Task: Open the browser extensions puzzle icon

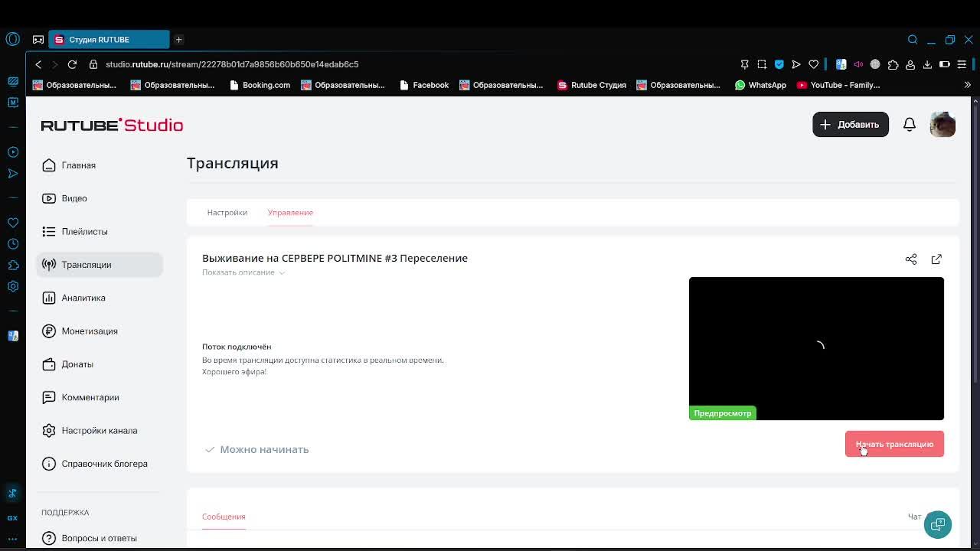Action: (x=893, y=64)
